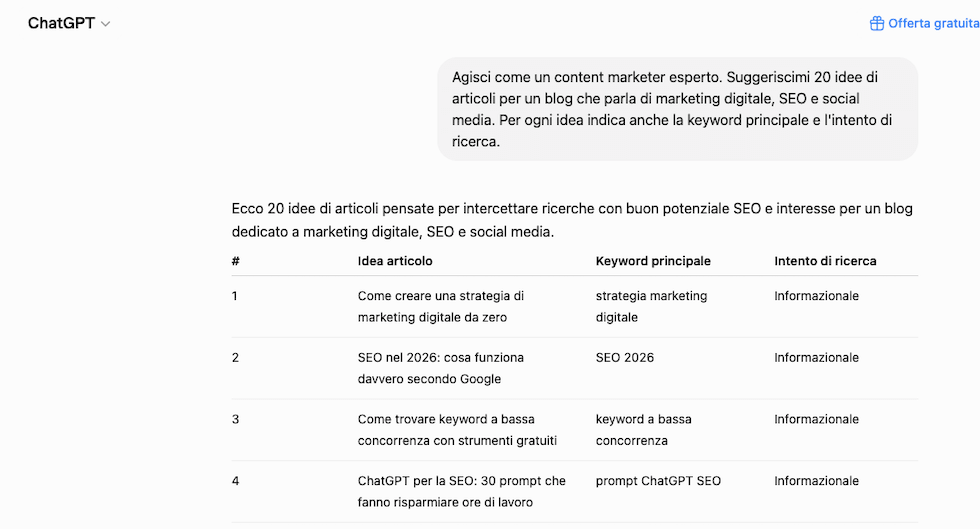This screenshot has height=529, width=980.
Task: Click Informazionale intent in row 1
Action: [816, 296]
